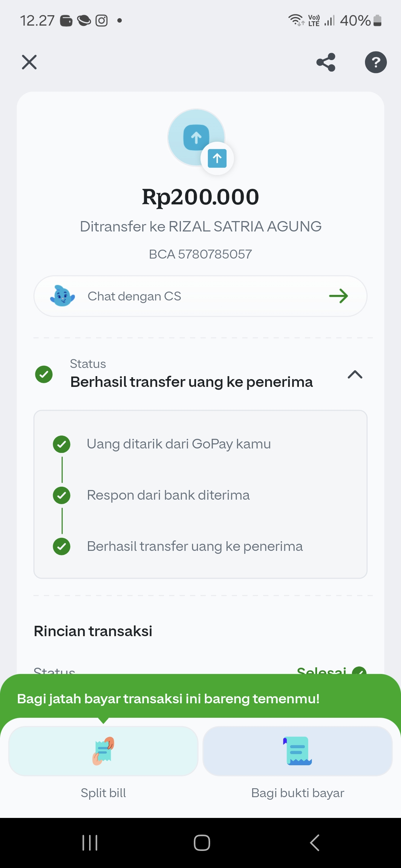
Task: Tap the Bagi bukti bayar receipt icon
Action: pyautogui.click(x=298, y=751)
